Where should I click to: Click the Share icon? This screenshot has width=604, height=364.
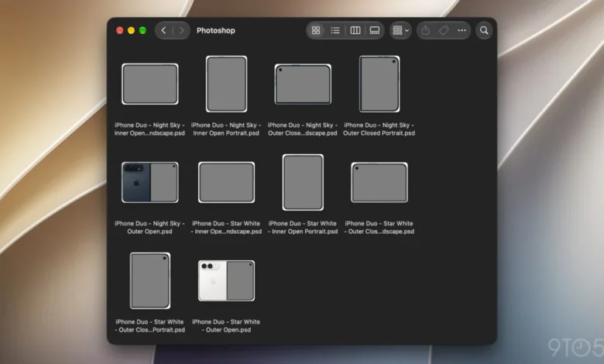click(x=425, y=30)
